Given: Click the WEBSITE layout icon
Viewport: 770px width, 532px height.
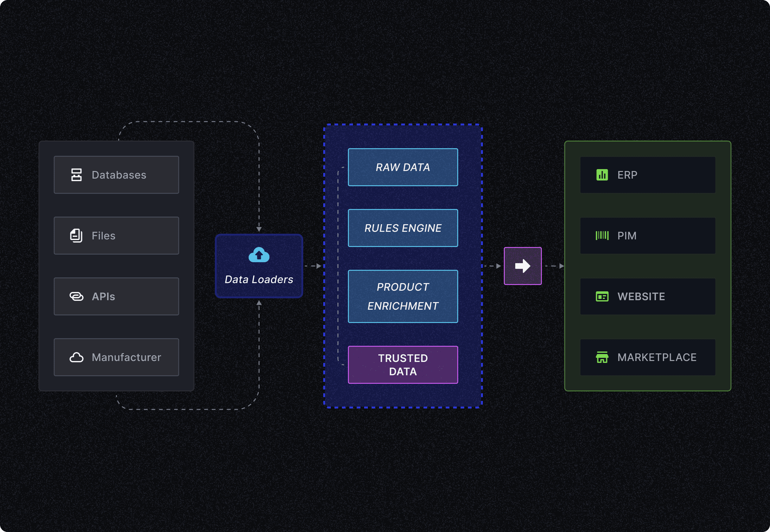Looking at the screenshot, I should pyautogui.click(x=602, y=296).
